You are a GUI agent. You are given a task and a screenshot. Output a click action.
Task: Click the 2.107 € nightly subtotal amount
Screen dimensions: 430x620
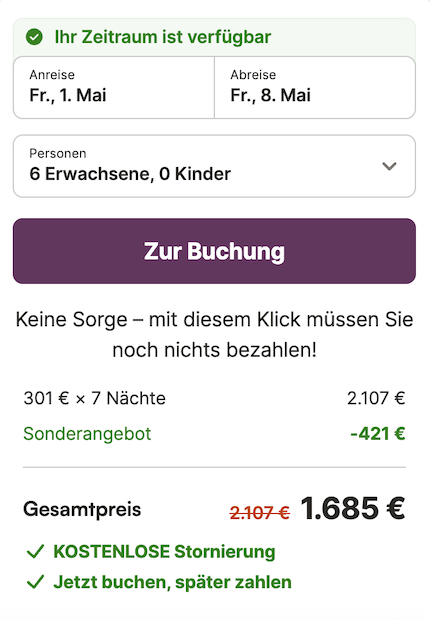coord(376,398)
